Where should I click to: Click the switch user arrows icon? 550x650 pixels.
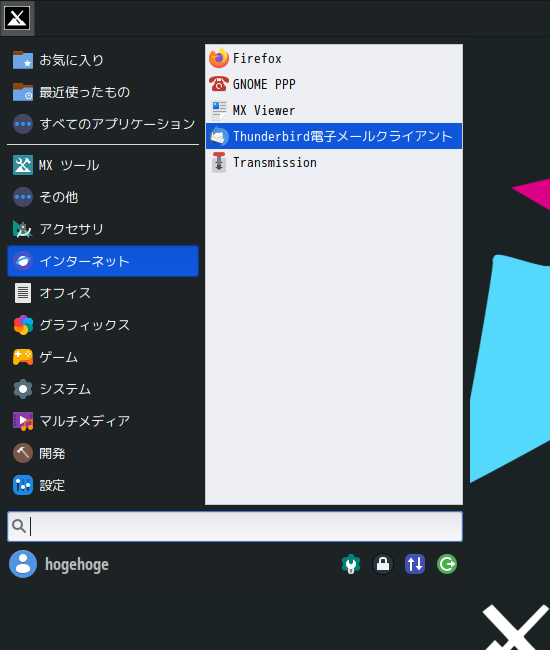[x=415, y=564]
